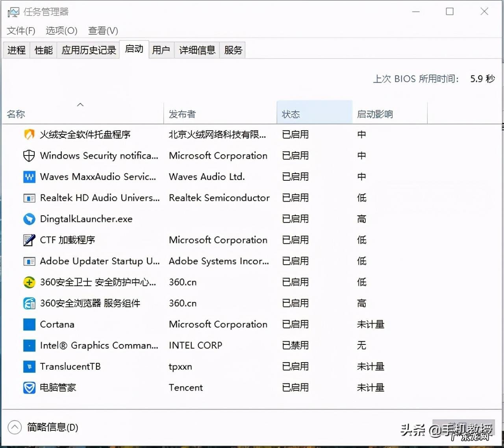The image size is (504, 448).
Task: Switch to the 详细信息 tab
Action: 197,50
